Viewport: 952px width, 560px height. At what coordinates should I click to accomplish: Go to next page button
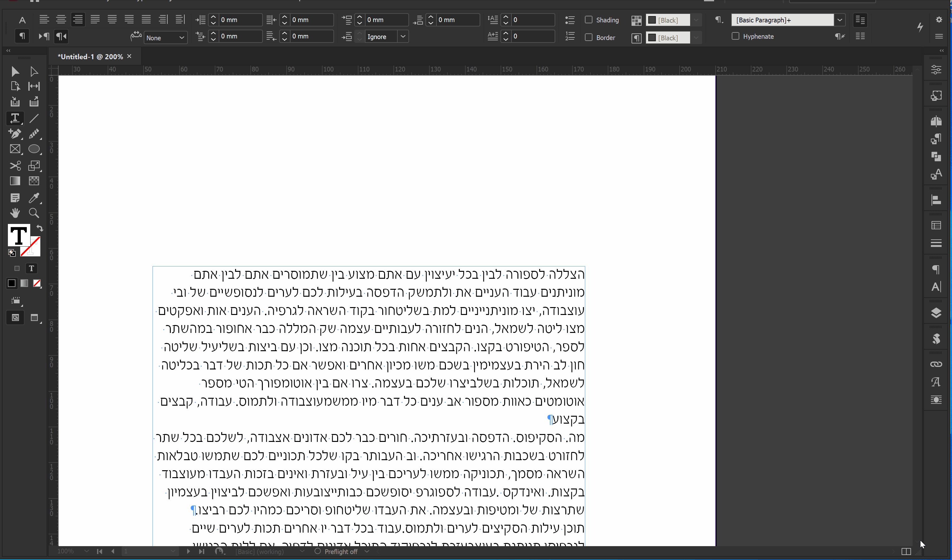click(188, 551)
